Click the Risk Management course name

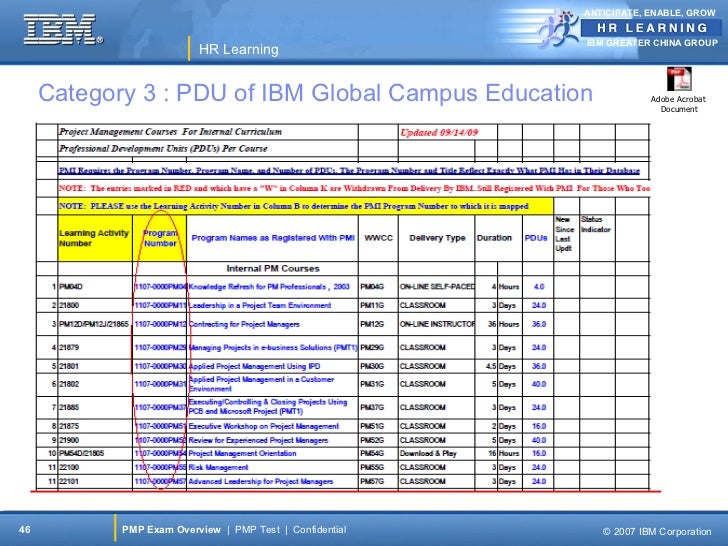pyautogui.click(x=218, y=467)
